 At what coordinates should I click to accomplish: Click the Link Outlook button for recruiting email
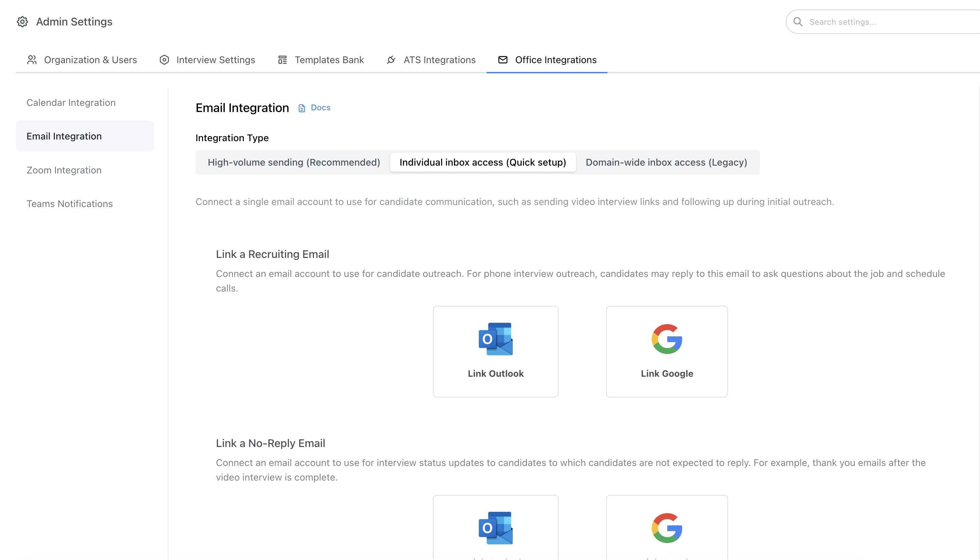coord(495,352)
